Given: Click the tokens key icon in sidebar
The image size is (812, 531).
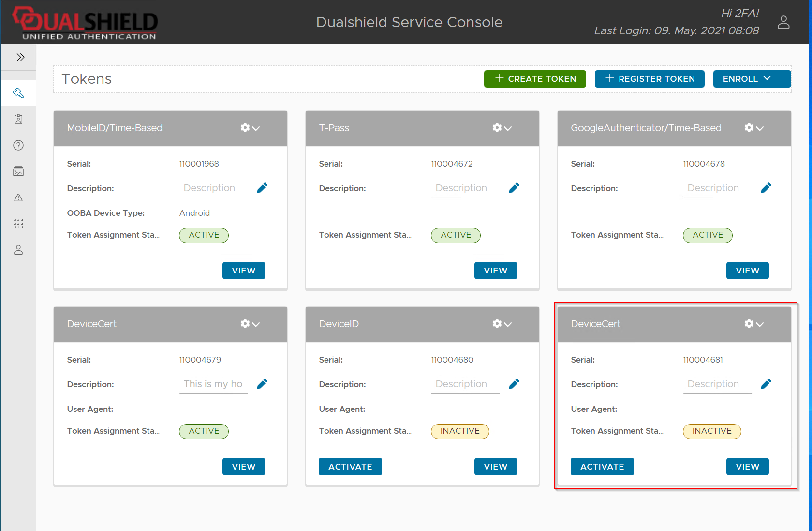Looking at the screenshot, I should (18, 93).
